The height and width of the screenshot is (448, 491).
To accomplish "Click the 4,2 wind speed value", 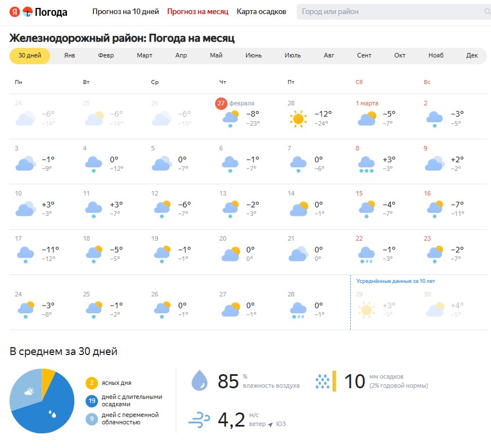I will pyautogui.click(x=231, y=420).
